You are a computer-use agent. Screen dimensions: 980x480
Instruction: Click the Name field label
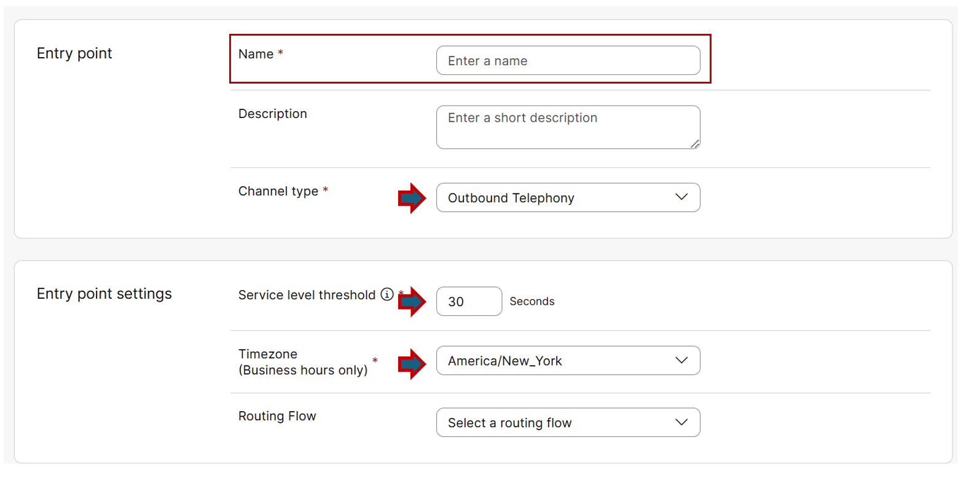coord(256,54)
